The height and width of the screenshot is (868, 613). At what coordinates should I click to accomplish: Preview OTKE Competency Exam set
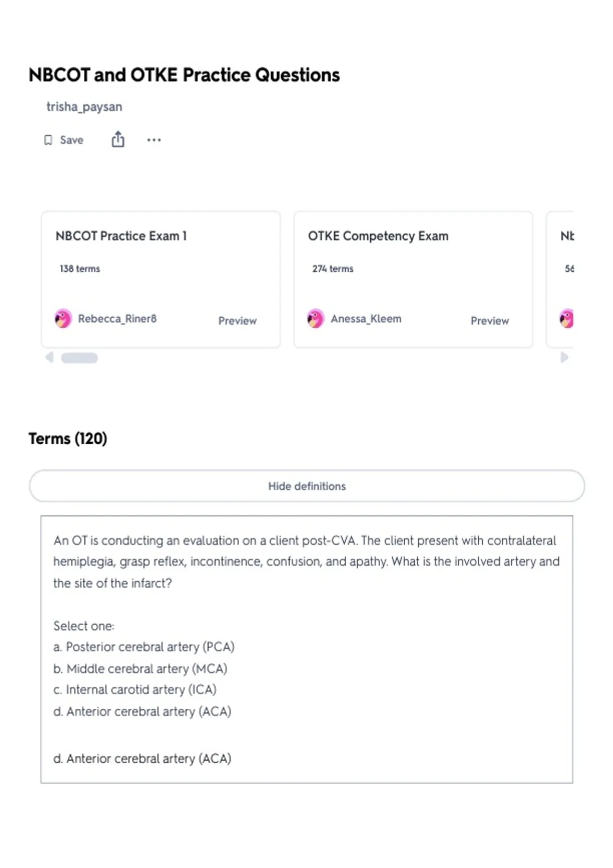coord(490,321)
